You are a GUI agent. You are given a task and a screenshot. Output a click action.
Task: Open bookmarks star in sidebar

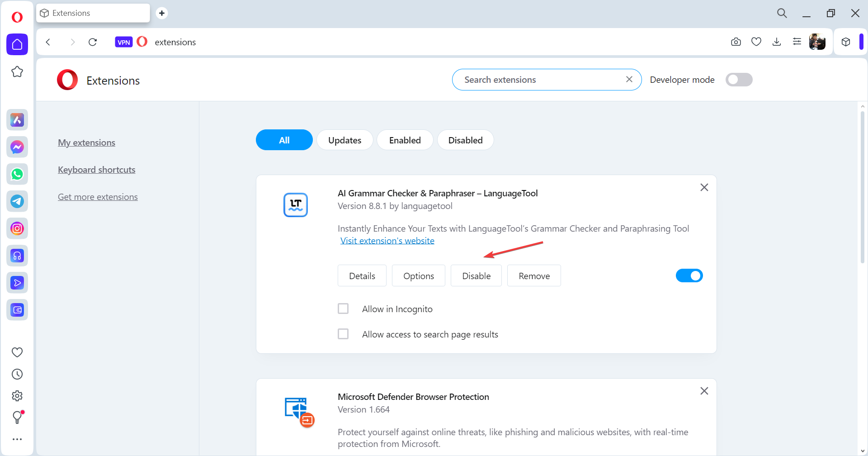click(17, 71)
